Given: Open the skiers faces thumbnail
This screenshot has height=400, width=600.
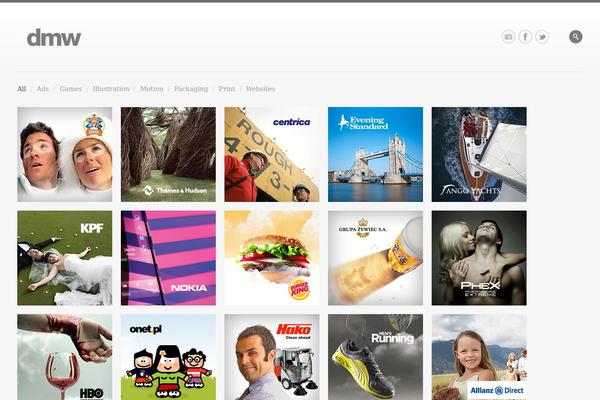Looking at the screenshot, I should pyautogui.click(x=65, y=154).
